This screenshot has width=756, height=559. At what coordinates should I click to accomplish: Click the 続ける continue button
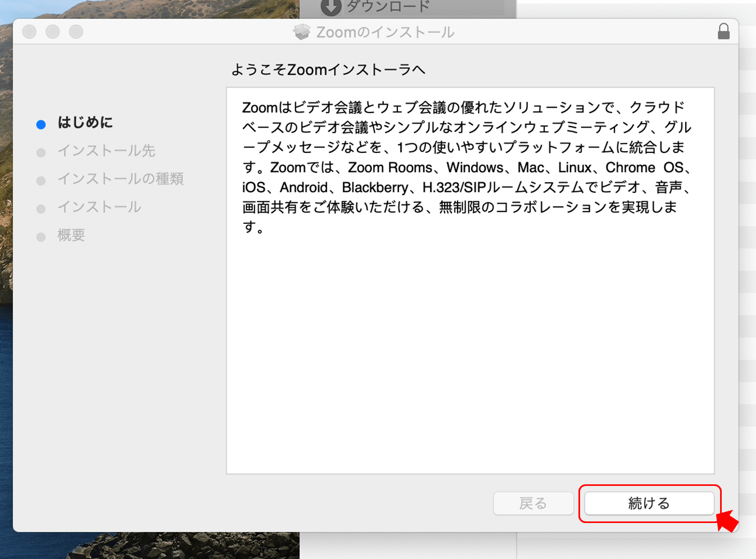(x=649, y=503)
